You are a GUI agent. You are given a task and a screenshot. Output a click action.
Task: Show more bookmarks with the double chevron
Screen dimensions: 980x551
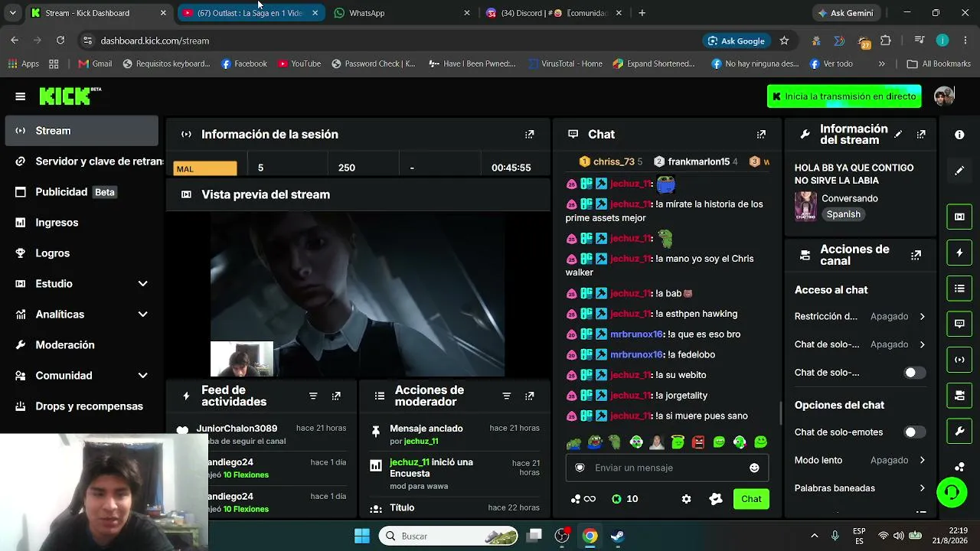click(x=882, y=64)
